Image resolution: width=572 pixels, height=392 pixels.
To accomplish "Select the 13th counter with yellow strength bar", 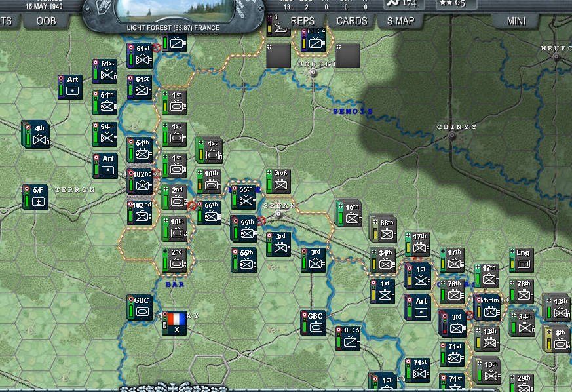I will (487, 339).
